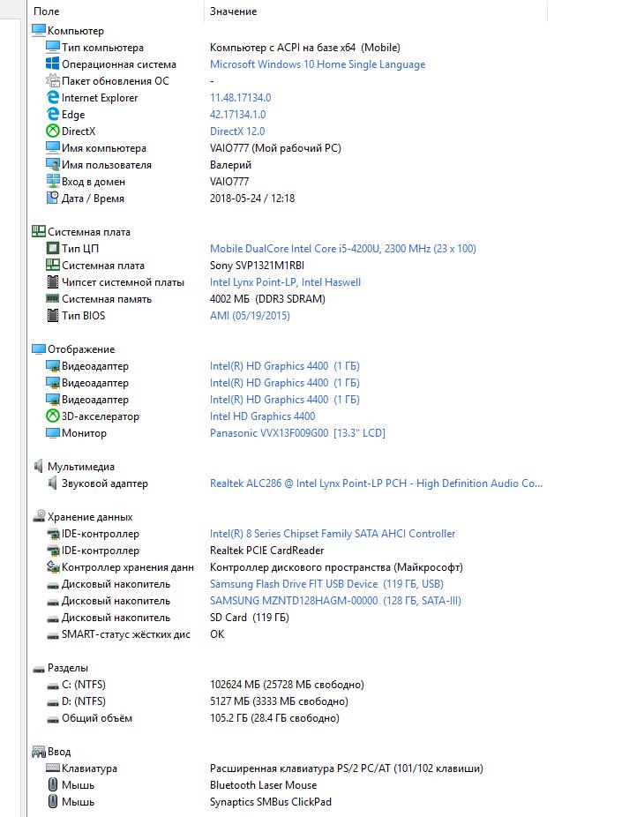Click the Звуковой адаптер speaker icon
644x817 pixels.
[52, 483]
